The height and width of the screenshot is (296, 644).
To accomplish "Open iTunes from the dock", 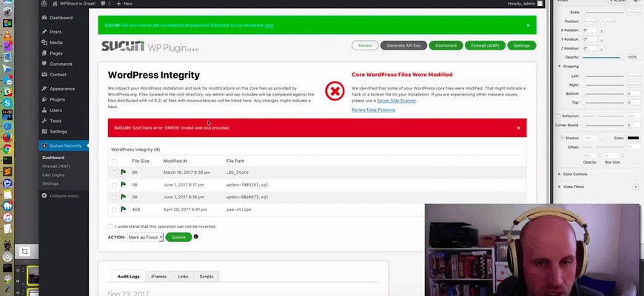I will point(7,217).
